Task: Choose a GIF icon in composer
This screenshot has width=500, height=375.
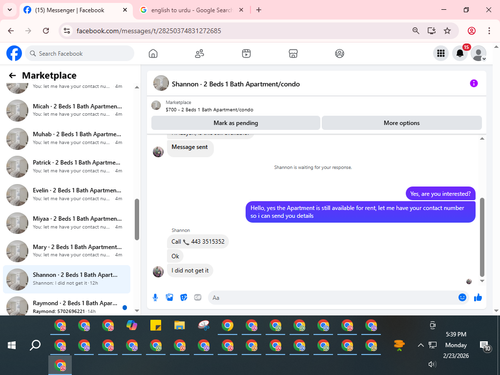Action: (x=198, y=297)
